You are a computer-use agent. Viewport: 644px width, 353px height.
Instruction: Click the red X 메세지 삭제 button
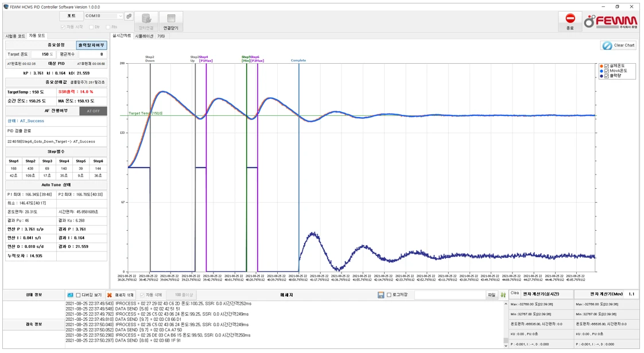pos(121,295)
